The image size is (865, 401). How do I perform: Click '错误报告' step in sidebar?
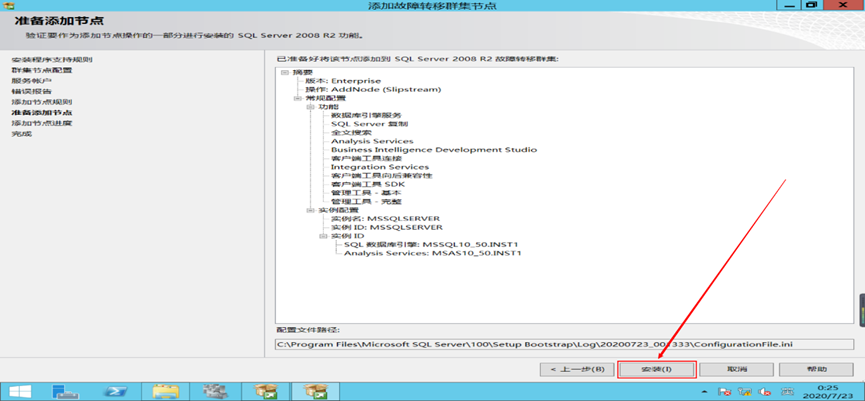(32, 91)
